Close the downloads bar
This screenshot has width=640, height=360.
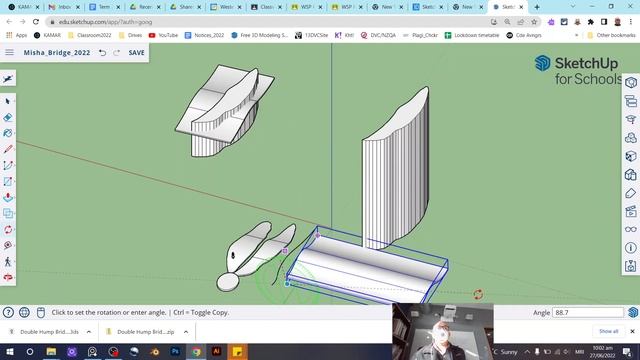(x=632, y=331)
